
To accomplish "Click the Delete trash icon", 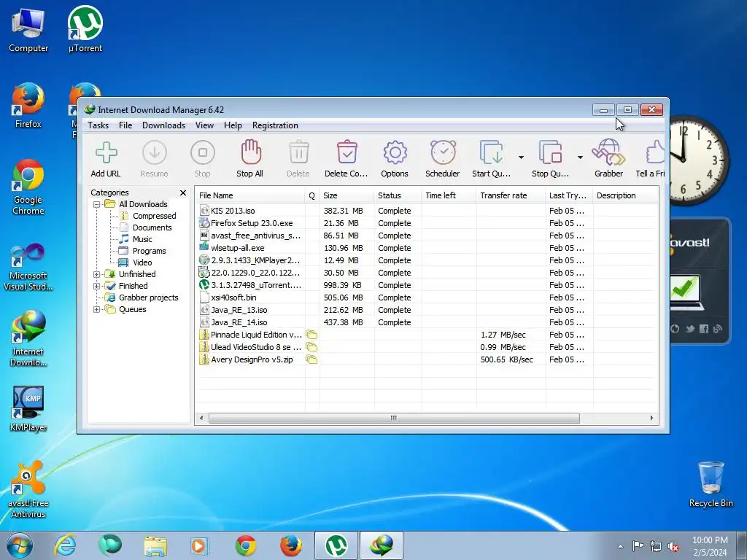I will (x=298, y=152).
